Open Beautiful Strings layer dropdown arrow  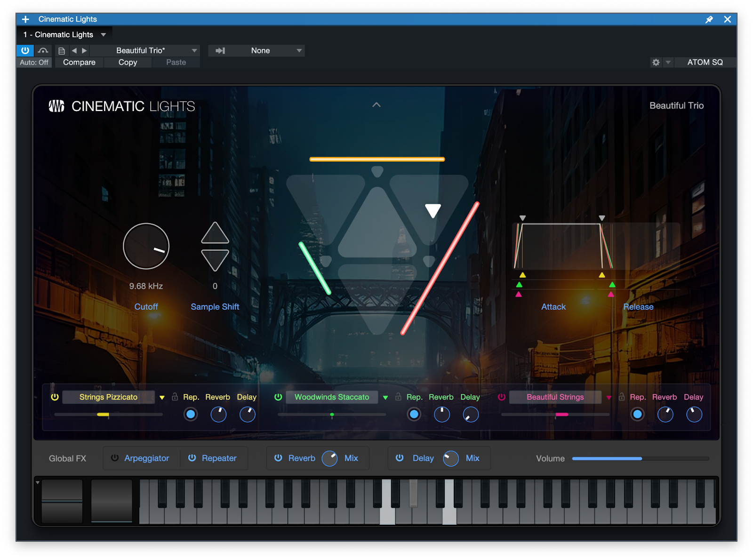point(609,398)
